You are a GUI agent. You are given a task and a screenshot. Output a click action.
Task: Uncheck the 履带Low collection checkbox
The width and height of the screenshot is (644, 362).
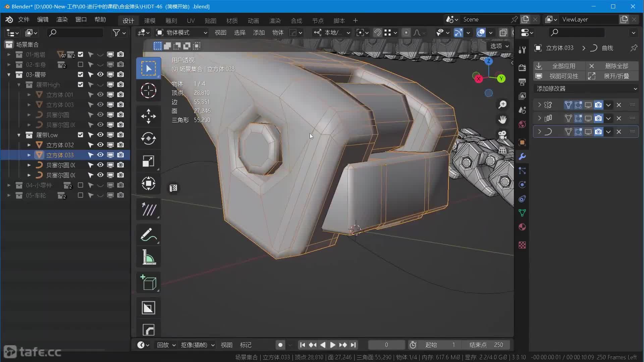coord(80,135)
